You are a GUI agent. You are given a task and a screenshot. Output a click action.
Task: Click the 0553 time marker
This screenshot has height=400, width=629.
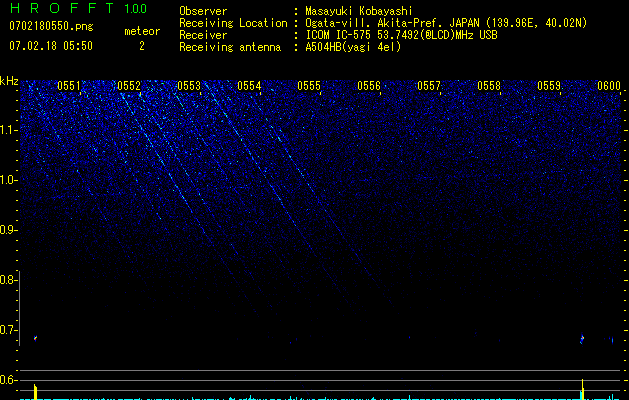(189, 86)
